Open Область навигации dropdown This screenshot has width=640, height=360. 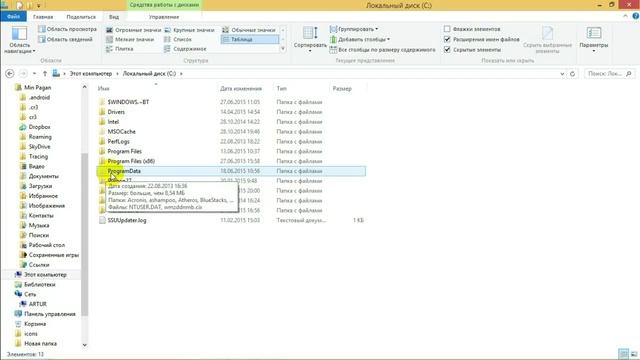(19, 40)
